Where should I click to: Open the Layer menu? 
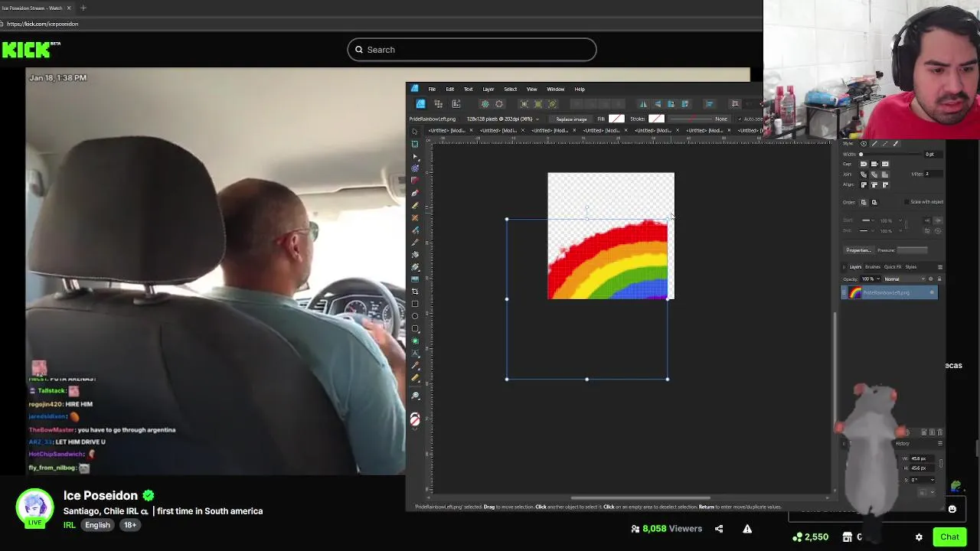[x=488, y=89]
